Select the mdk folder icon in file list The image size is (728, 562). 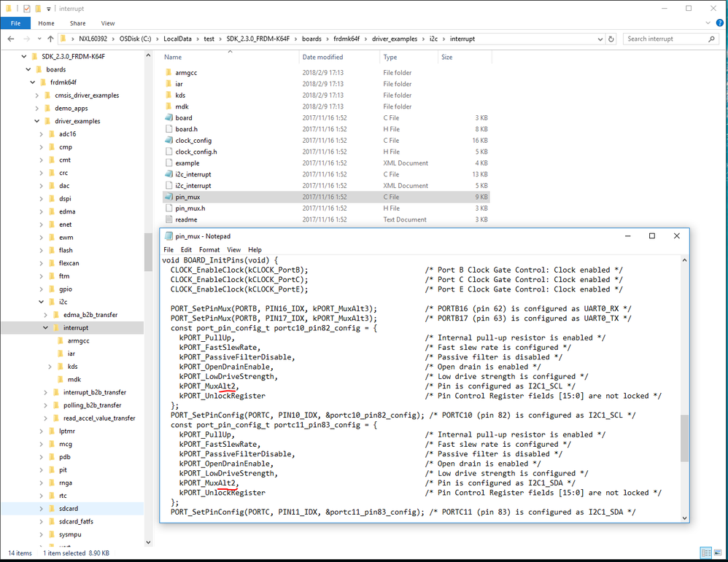pos(169,106)
